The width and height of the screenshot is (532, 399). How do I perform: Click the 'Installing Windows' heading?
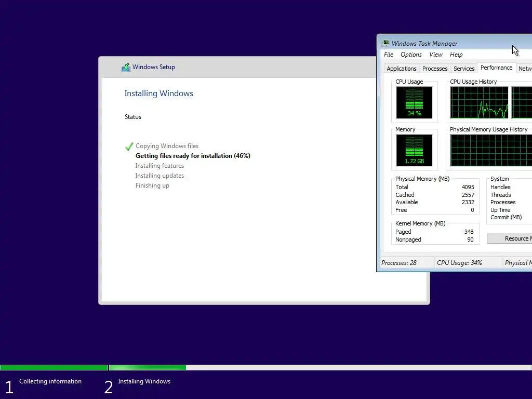click(x=158, y=94)
